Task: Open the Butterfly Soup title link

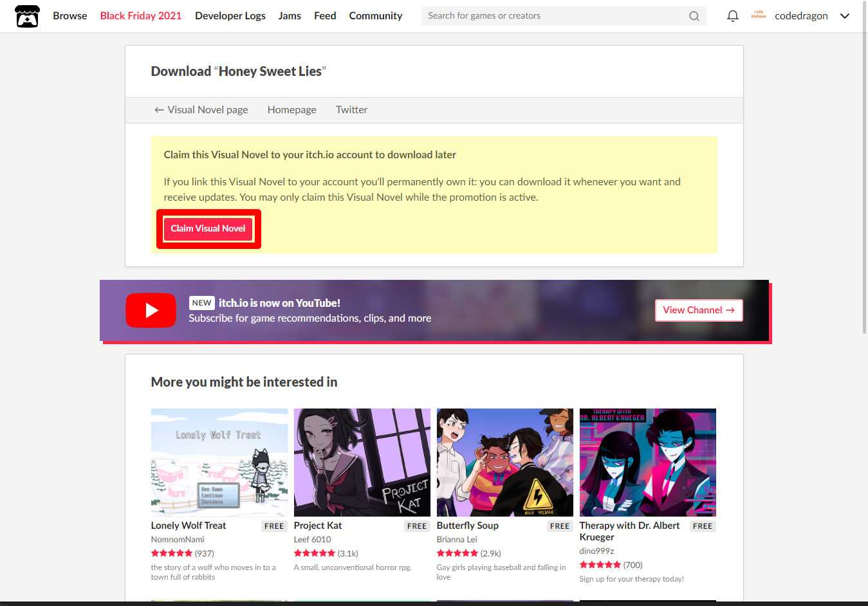Action: click(468, 526)
